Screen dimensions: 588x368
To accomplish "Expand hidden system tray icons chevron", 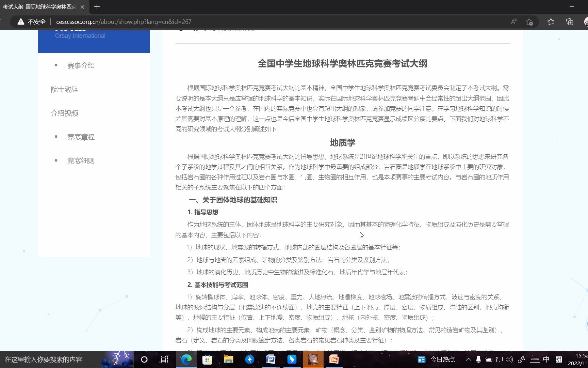I will [x=469, y=359].
